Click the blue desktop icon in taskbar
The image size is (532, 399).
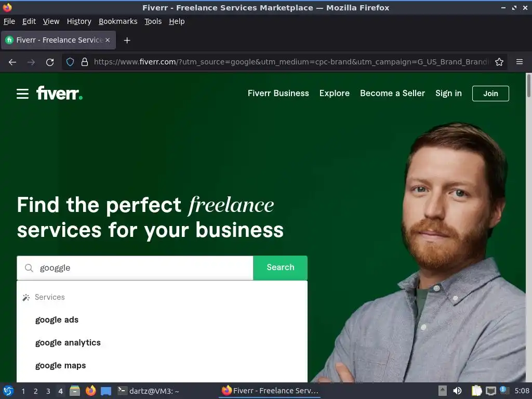pos(106,391)
